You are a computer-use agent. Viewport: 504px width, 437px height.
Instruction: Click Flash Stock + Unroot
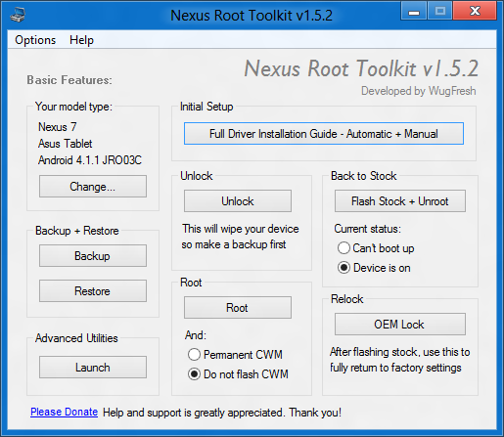(400, 201)
